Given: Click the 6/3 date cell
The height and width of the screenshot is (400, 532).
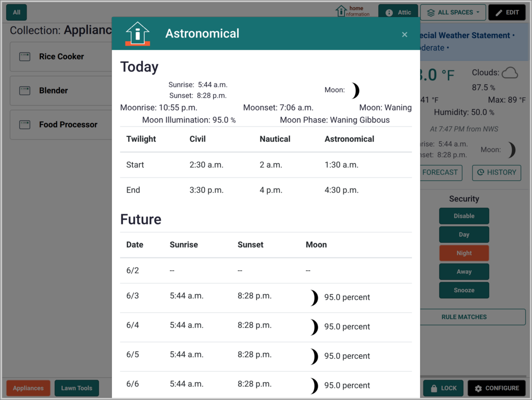Looking at the screenshot, I should (132, 296).
